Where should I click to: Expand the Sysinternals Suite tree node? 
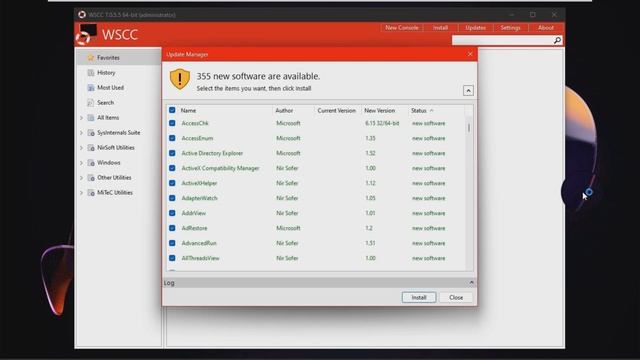tap(81, 133)
